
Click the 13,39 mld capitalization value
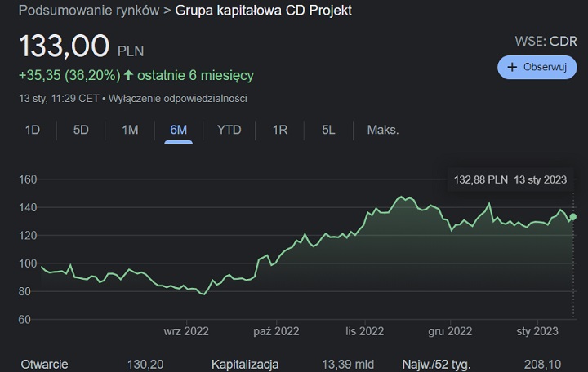click(348, 364)
